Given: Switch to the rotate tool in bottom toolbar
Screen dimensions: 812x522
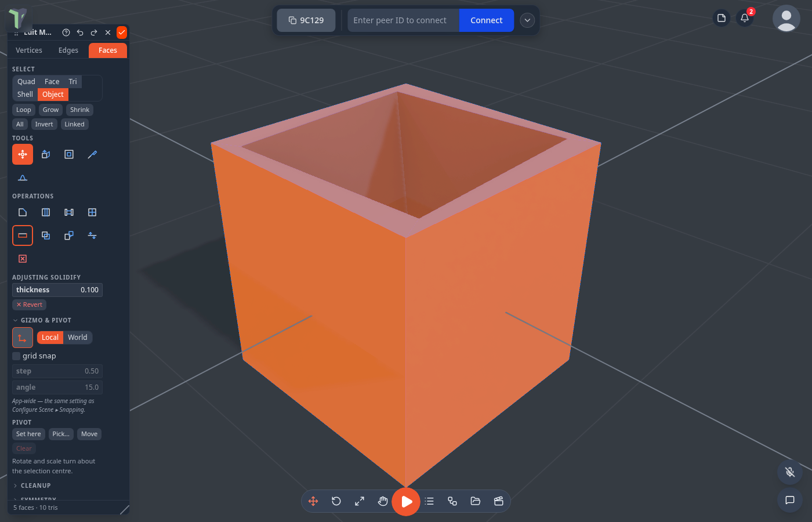Looking at the screenshot, I should [336, 501].
